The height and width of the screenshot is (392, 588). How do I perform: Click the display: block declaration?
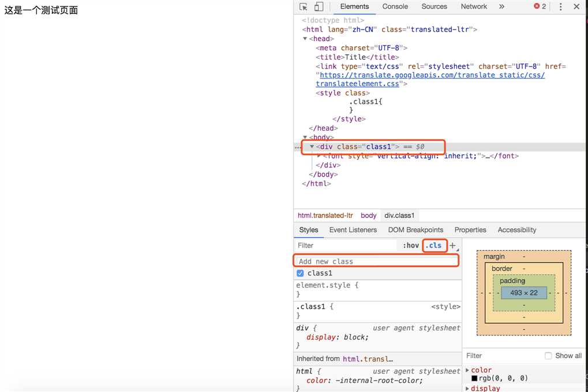(337, 337)
